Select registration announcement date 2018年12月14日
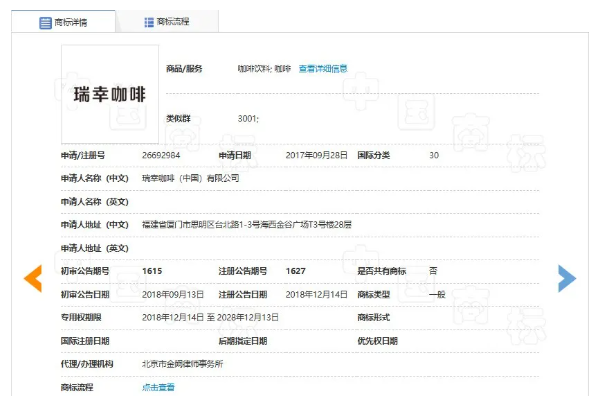594x404 pixels. pos(316,294)
